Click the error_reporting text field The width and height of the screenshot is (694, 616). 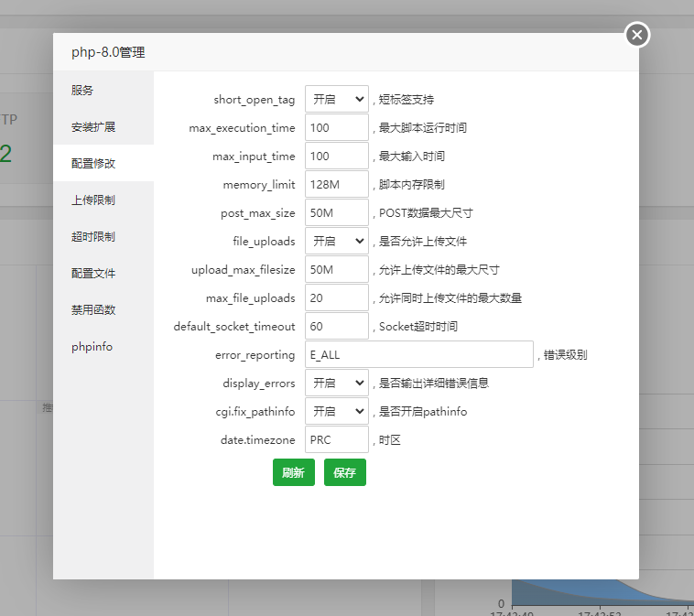[x=418, y=354]
